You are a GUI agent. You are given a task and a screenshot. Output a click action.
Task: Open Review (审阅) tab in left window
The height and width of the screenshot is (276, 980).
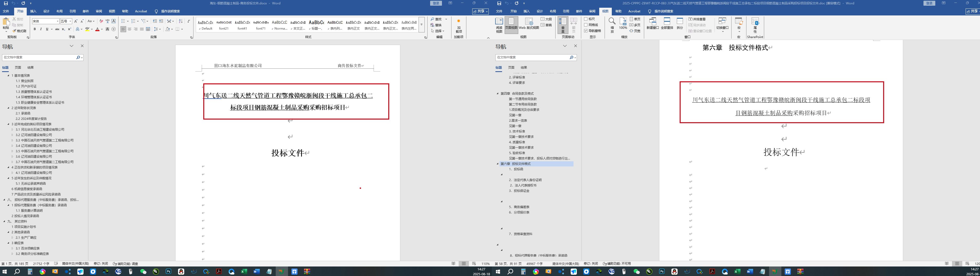(x=99, y=11)
